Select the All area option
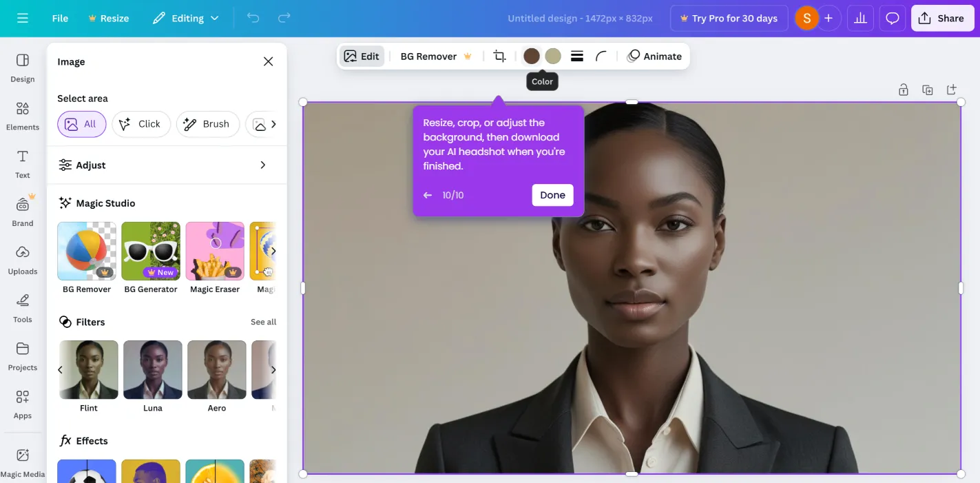Viewport: 980px width, 483px height. click(x=82, y=124)
